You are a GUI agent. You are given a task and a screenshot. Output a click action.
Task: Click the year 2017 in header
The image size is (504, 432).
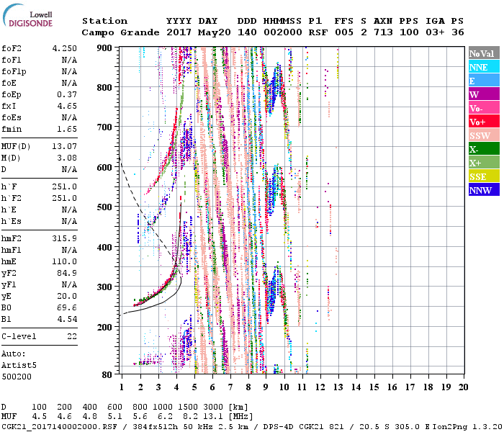pyautogui.click(x=179, y=32)
